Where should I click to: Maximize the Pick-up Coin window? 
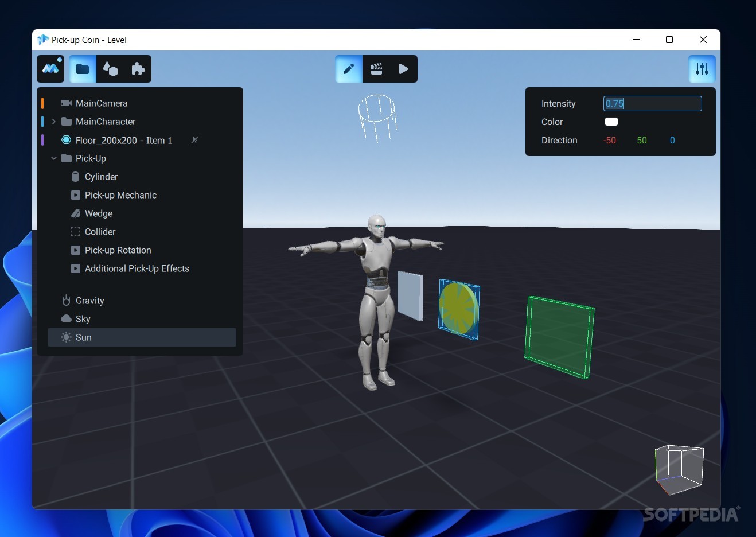pyautogui.click(x=669, y=40)
